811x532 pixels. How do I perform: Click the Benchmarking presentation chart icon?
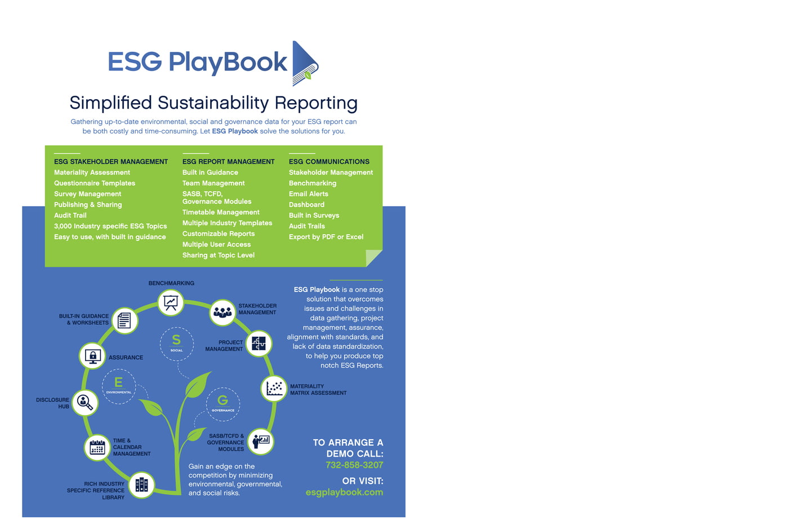coord(171,302)
